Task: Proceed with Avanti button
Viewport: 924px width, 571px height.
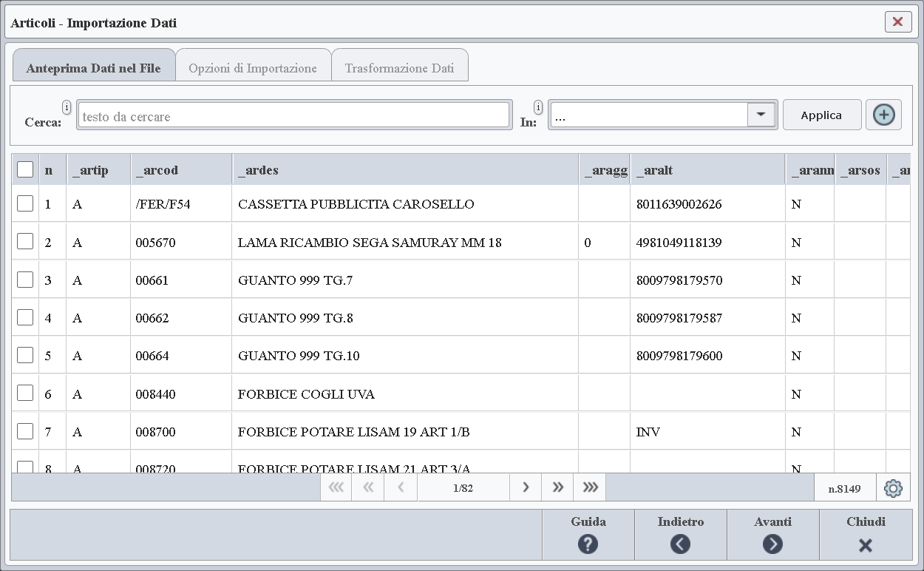Action: [x=772, y=535]
